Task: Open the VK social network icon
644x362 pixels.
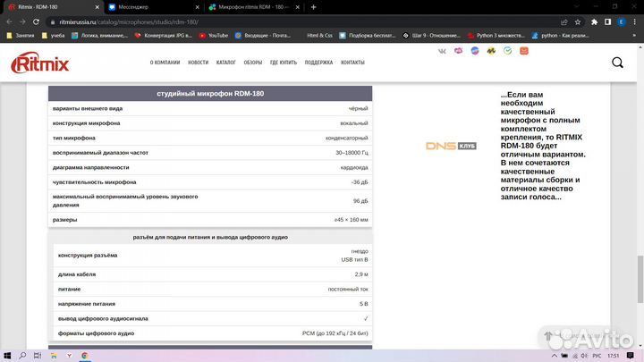Action: pyautogui.click(x=442, y=52)
